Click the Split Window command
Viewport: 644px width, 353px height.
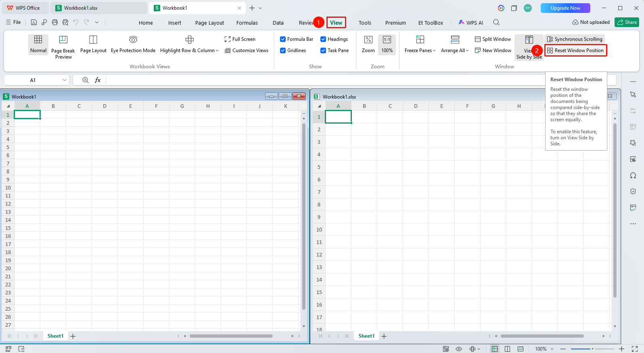point(493,39)
